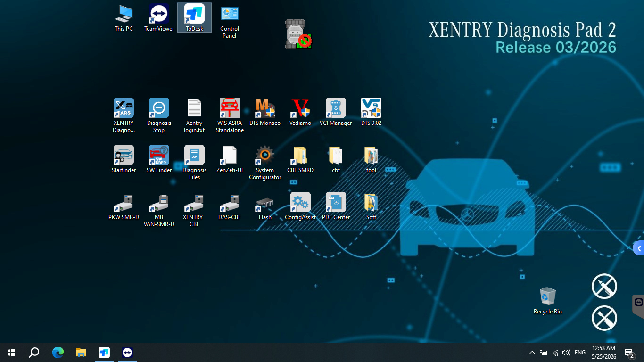This screenshot has height=362, width=644.
Task: Select the Starfinder desktop icon
Action: 124,159
